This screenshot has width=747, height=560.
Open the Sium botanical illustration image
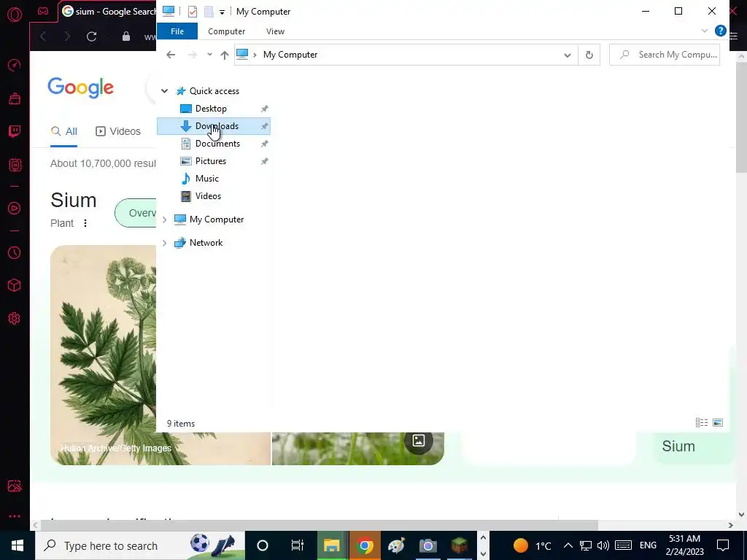click(x=104, y=354)
